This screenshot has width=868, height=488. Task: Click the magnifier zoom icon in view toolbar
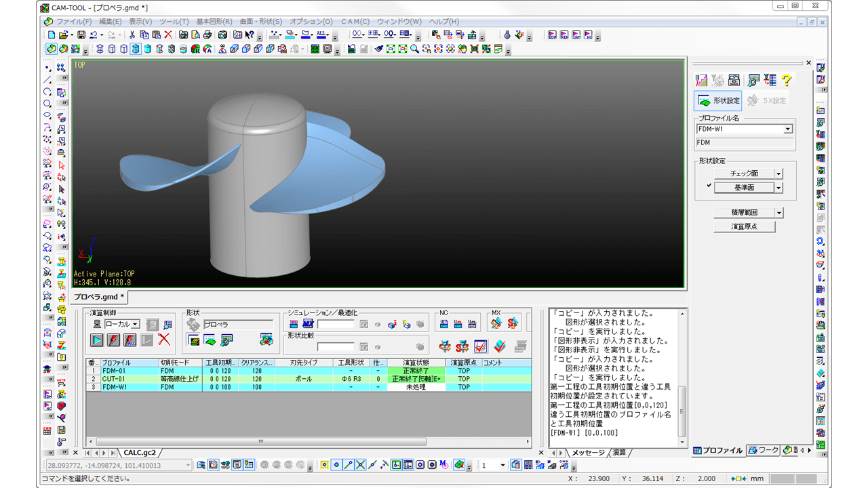pyautogui.click(x=414, y=49)
